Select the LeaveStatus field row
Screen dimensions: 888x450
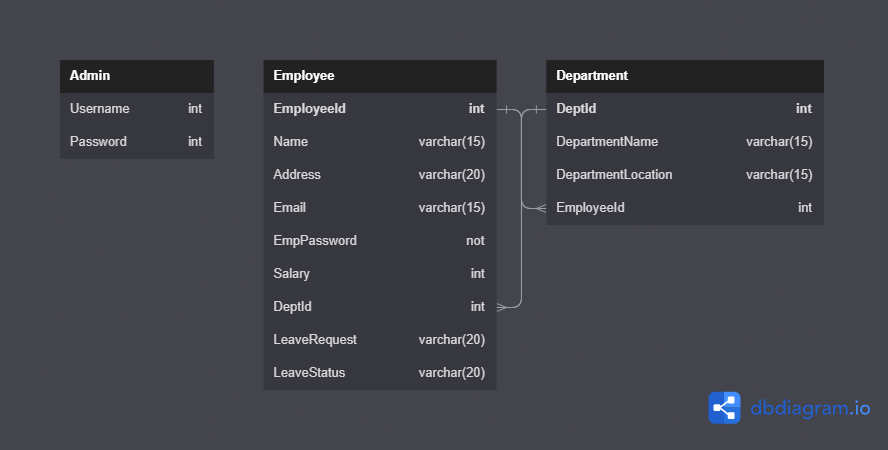tap(380, 373)
